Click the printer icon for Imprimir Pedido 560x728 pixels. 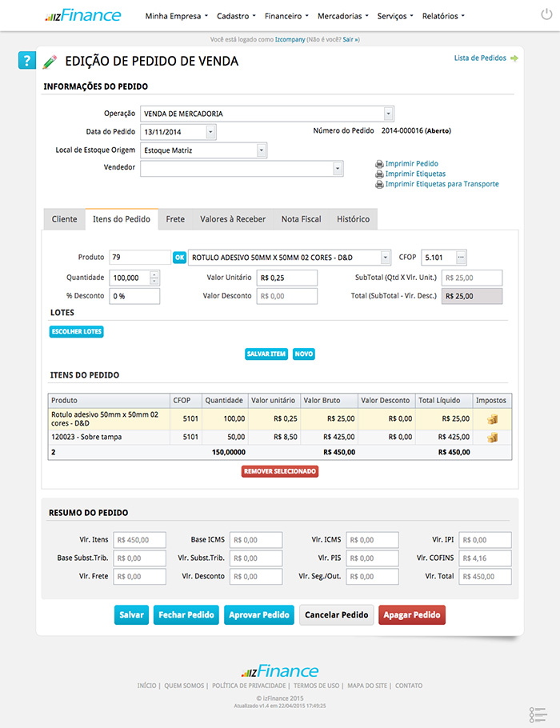pos(379,163)
